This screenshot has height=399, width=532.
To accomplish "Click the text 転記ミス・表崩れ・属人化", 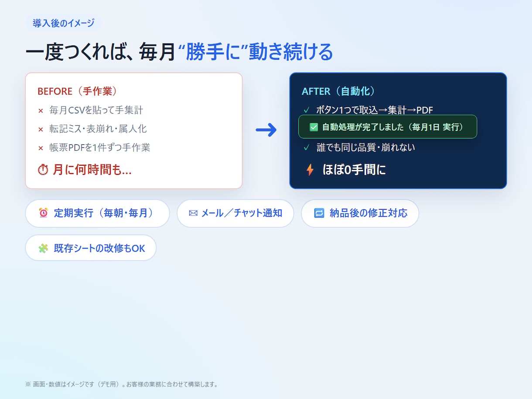I will tap(98, 129).
